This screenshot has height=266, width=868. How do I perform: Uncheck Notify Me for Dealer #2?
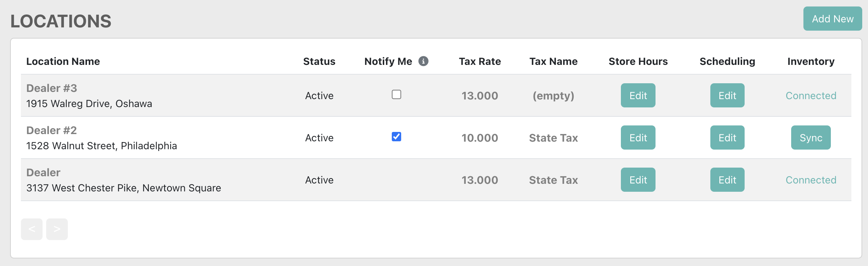(396, 137)
